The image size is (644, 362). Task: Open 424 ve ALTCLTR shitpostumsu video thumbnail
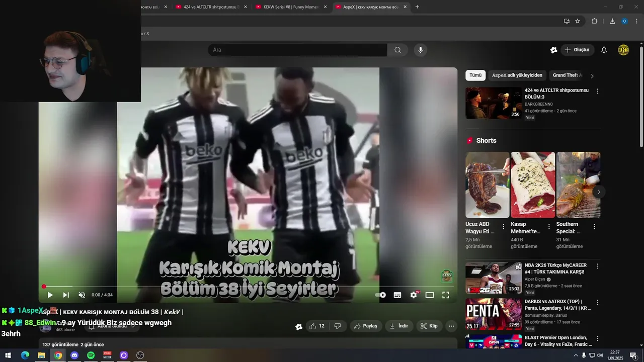(x=494, y=103)
